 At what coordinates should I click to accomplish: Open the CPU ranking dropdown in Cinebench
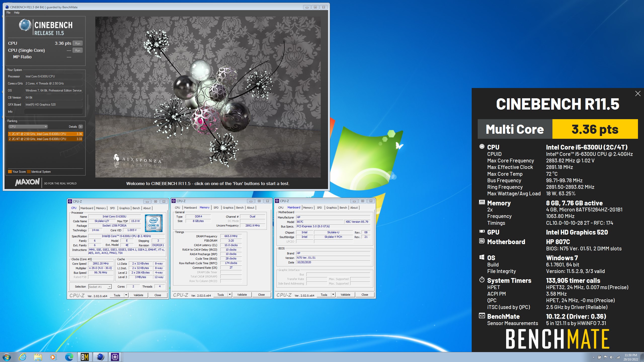tap(28, 127)
